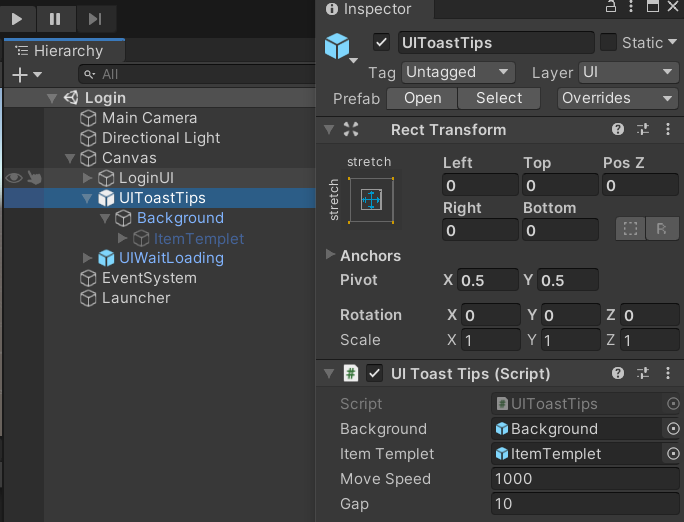The width and height of the screenshot is (684, 522).
Task: Expand the Anchors foldout
Action: pyautogui.click(x=331, y=255)
